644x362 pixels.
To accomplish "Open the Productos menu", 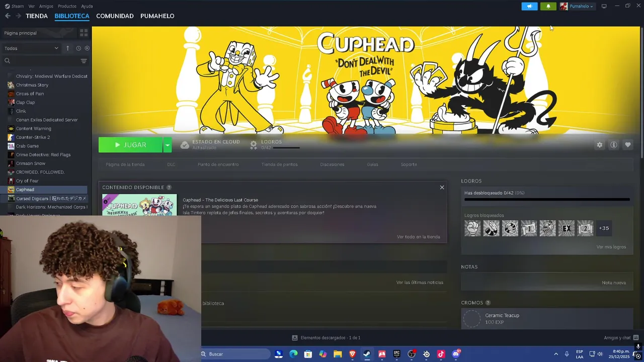I will 67,6.
